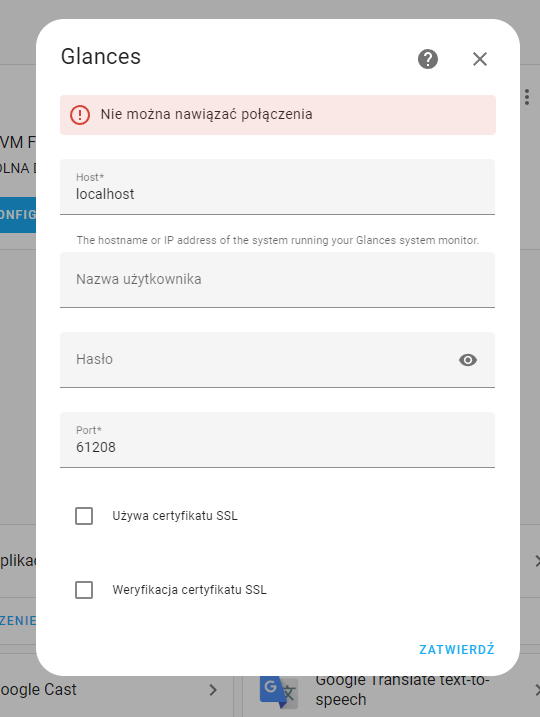Click the Google Cast list entry
Viewport: 540px width, 717px height.
click(x=110, y=690)
